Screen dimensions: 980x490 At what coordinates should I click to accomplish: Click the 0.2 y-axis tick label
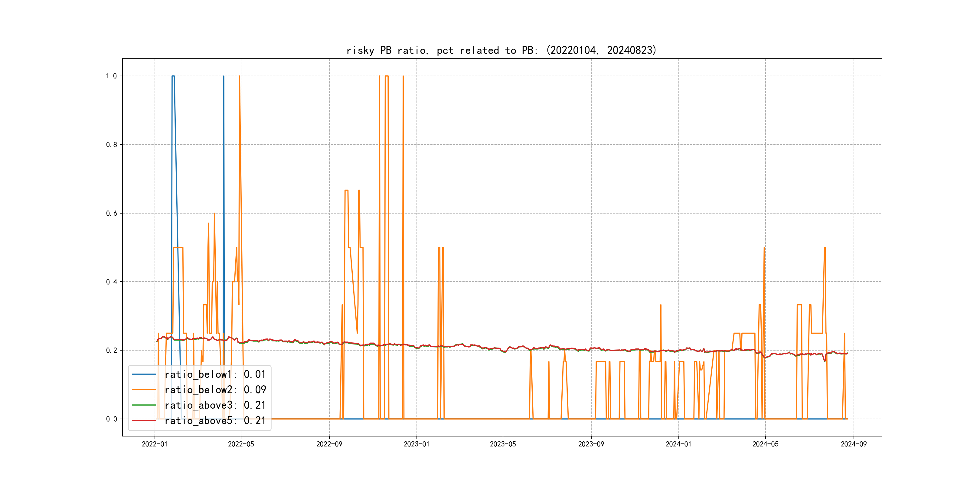[112, 350]
